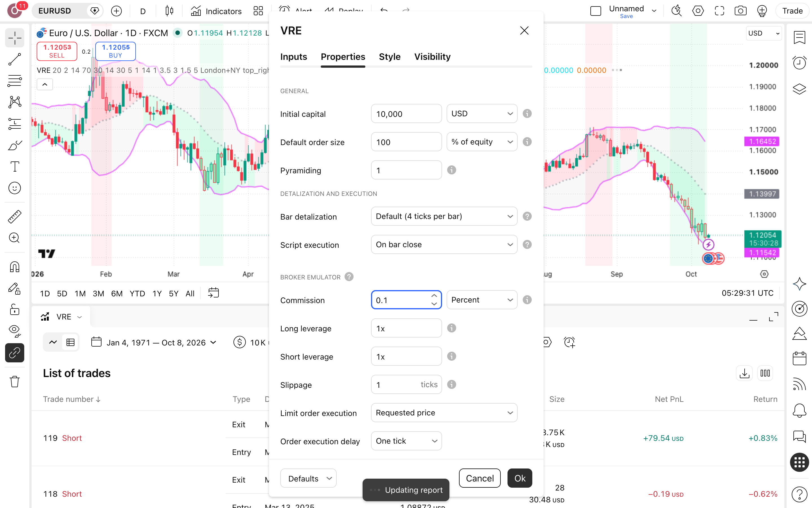Select the ruler measure tool
The image size is (812, 508).
coord(15,217)
